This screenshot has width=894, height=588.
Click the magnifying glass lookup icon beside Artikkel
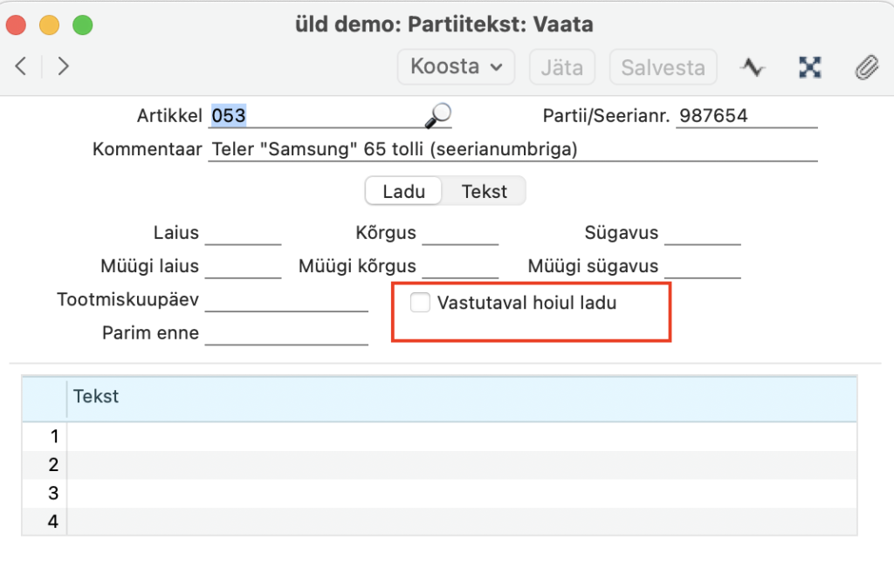pos(437,115)
